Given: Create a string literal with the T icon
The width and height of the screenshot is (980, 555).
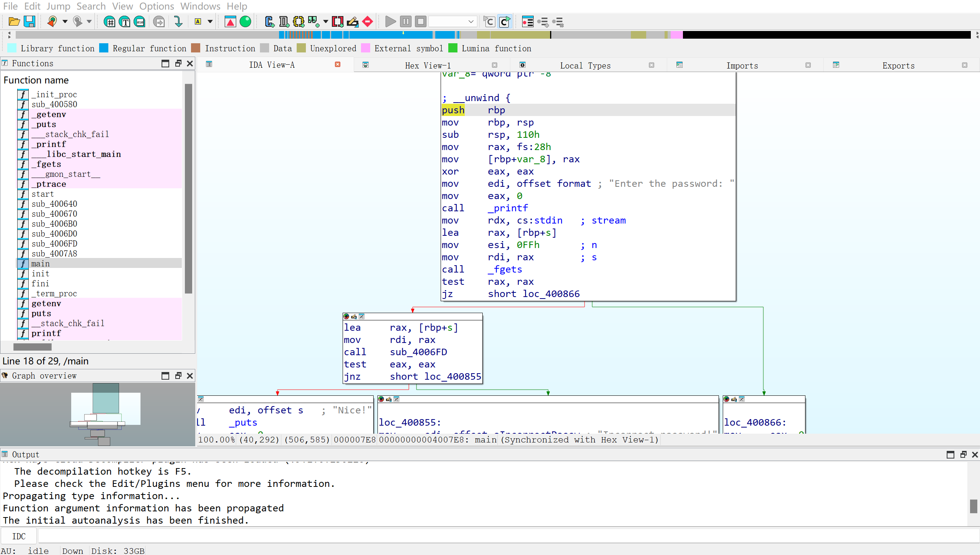Looking at the screenshot, I should pos(125,21).
